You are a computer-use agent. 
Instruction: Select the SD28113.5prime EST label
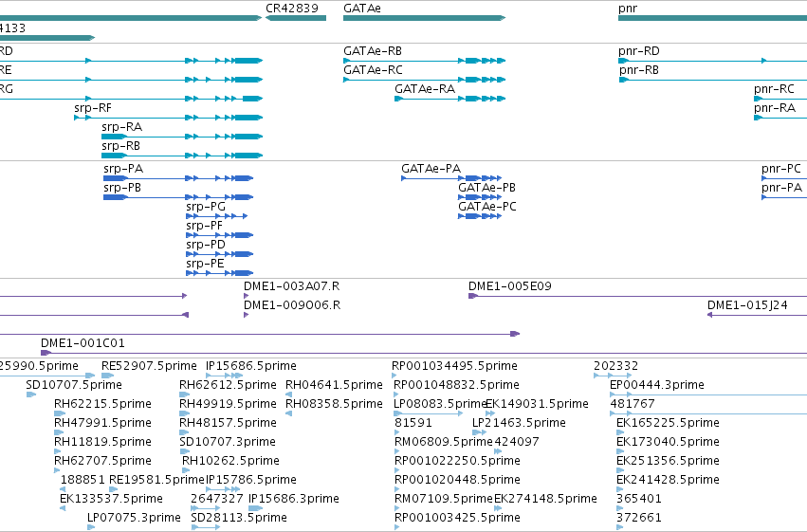click(x=239, y=519)
